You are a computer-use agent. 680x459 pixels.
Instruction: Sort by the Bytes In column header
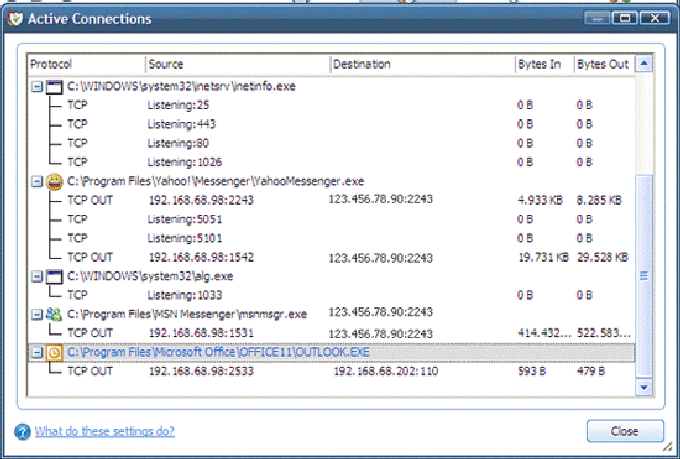point(545,64)
